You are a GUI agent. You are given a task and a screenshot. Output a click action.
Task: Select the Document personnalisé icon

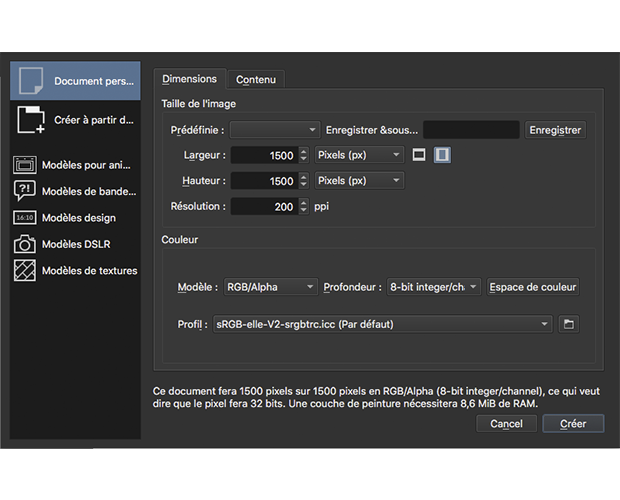[x=31, y=81]
